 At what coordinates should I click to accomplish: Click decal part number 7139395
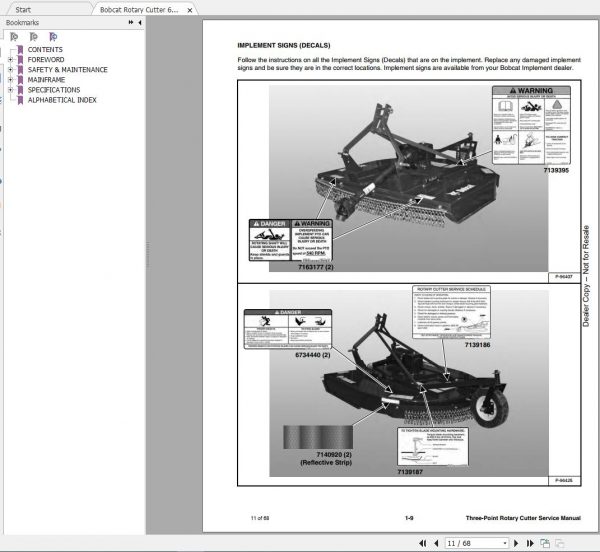point(556,170)
